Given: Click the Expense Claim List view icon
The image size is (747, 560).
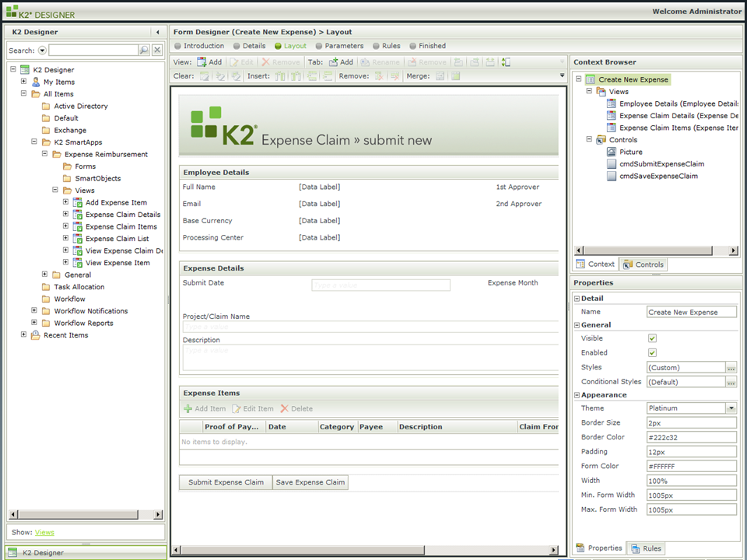Looking at the screenshot, I should (77, 239).
